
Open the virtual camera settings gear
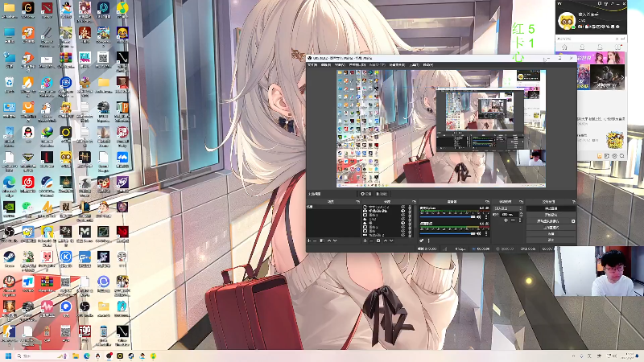click(573, 221)
